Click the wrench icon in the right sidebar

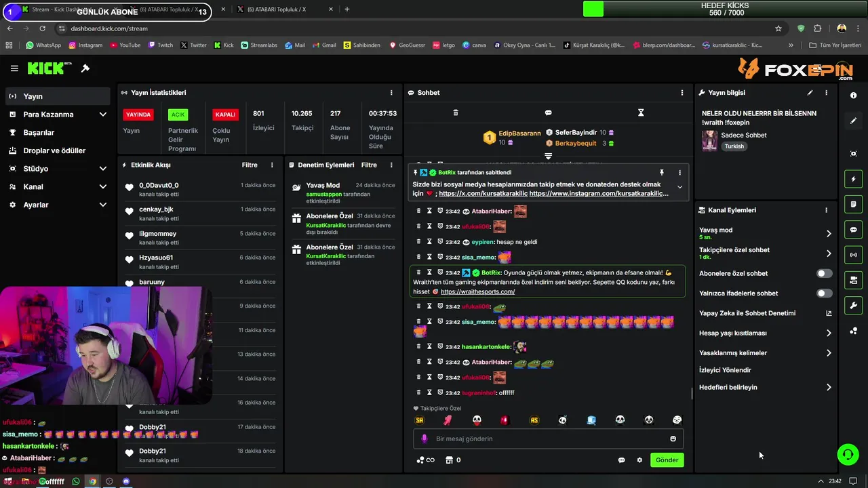[853, 306]
